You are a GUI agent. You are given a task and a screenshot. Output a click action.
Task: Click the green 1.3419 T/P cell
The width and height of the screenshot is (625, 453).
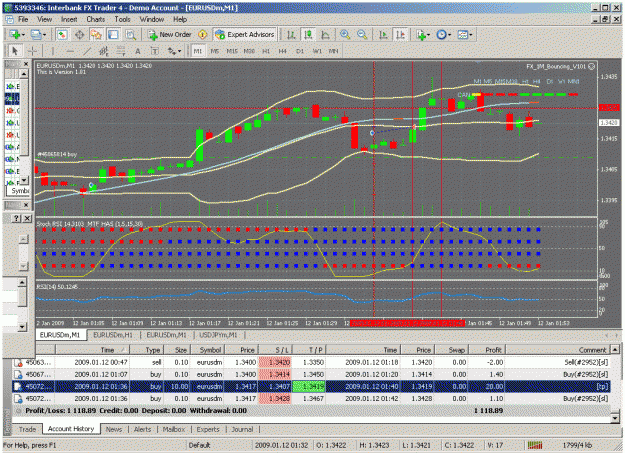[309, 386]
